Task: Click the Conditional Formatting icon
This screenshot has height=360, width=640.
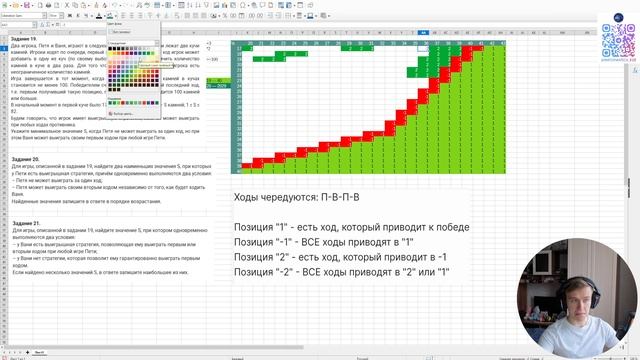Action: tap(324, 16)
